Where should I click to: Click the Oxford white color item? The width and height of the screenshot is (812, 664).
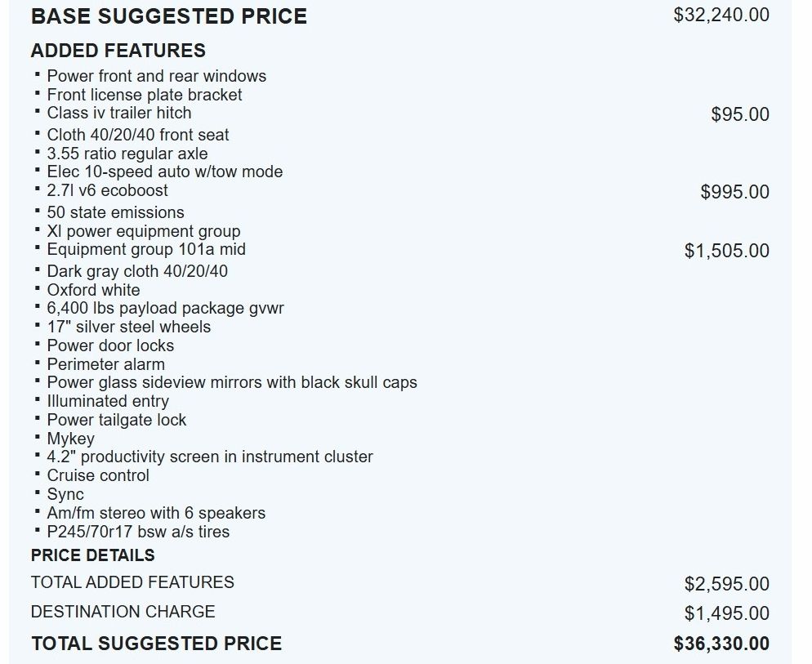93,290
